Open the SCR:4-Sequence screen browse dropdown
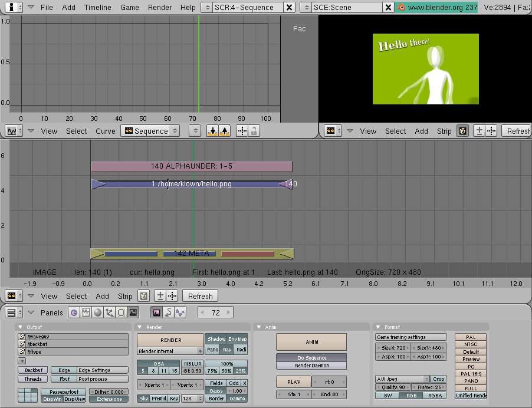Image resolution: width=532 pixels, height=408 pixels. click(x=207, y=8)
